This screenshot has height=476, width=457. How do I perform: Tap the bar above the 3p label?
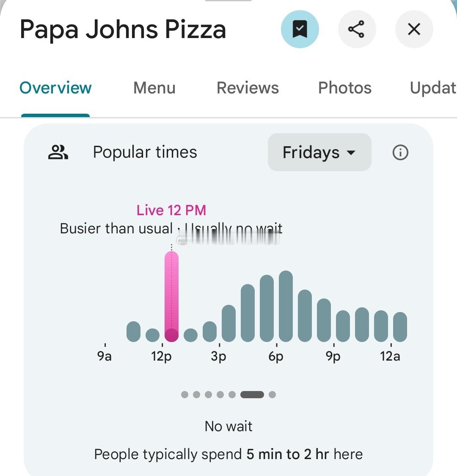[228, 323]
